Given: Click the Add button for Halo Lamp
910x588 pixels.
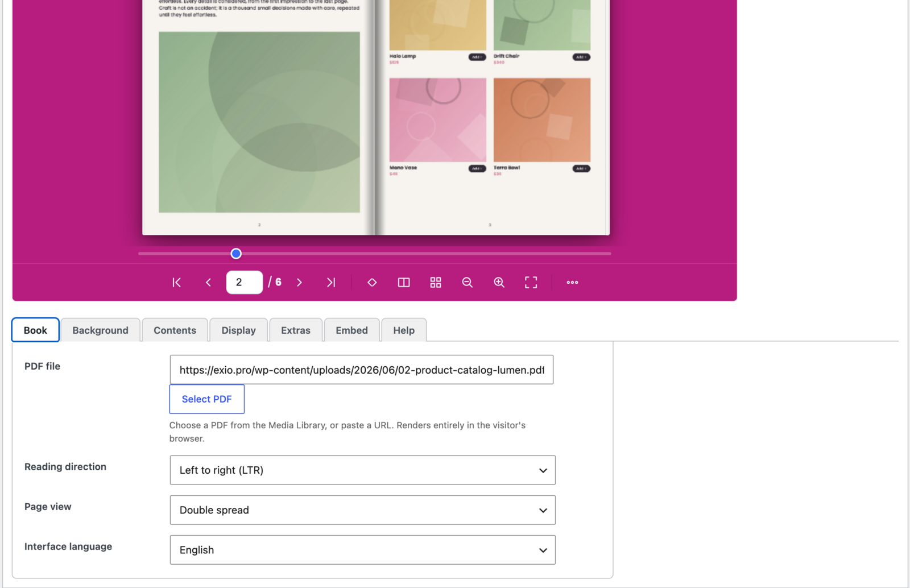Looking at the screenshot, I should coord(477,57).
